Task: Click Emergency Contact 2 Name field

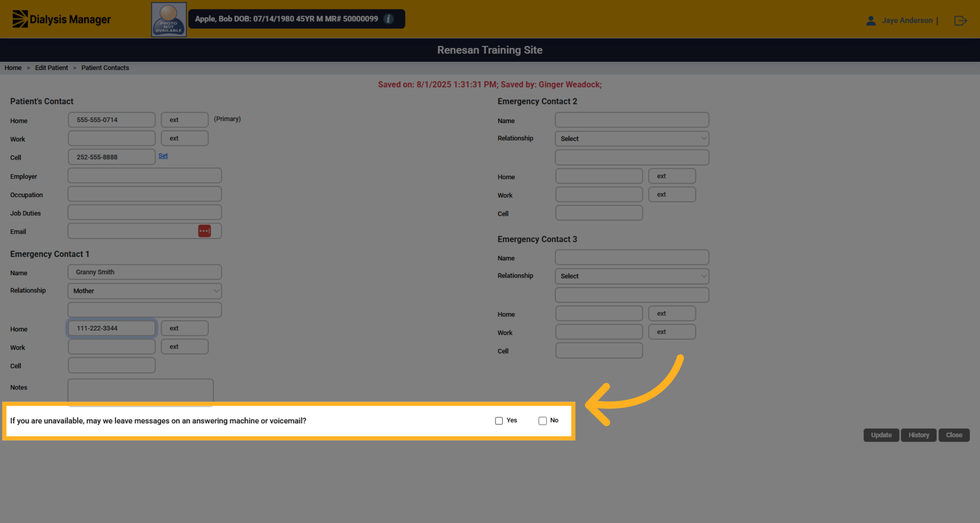Action: click(632, 120)
